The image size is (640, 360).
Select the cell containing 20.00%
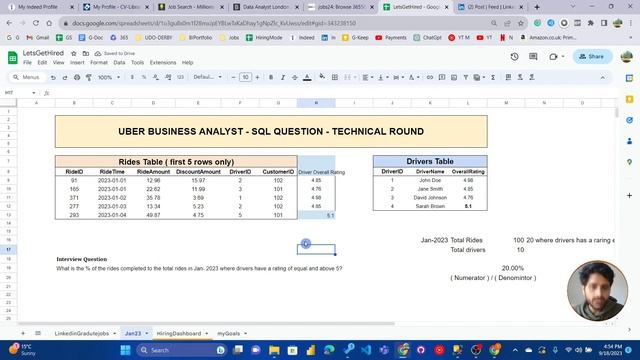tap(506, 268)
